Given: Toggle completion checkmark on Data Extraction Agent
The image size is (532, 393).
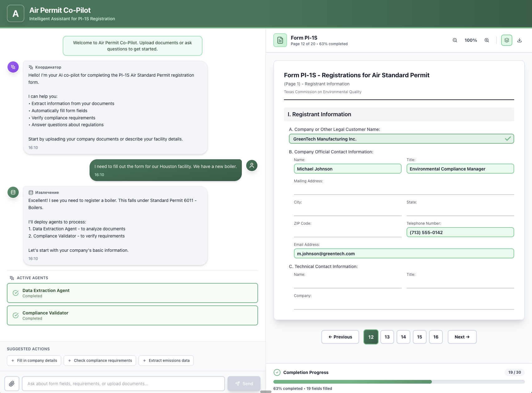Looking at the screenshot, I should pyautogui.click(x=16, y=293).
